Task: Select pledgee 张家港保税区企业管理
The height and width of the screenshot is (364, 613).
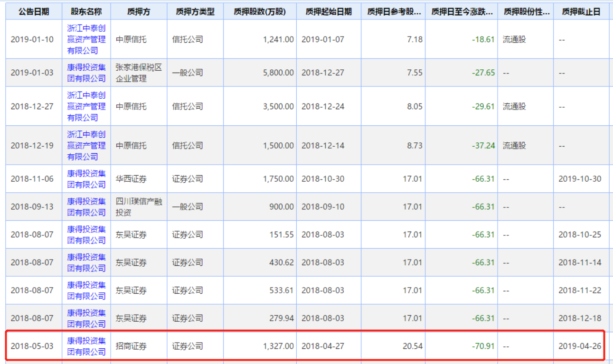Action: click(x=139, y=73)
